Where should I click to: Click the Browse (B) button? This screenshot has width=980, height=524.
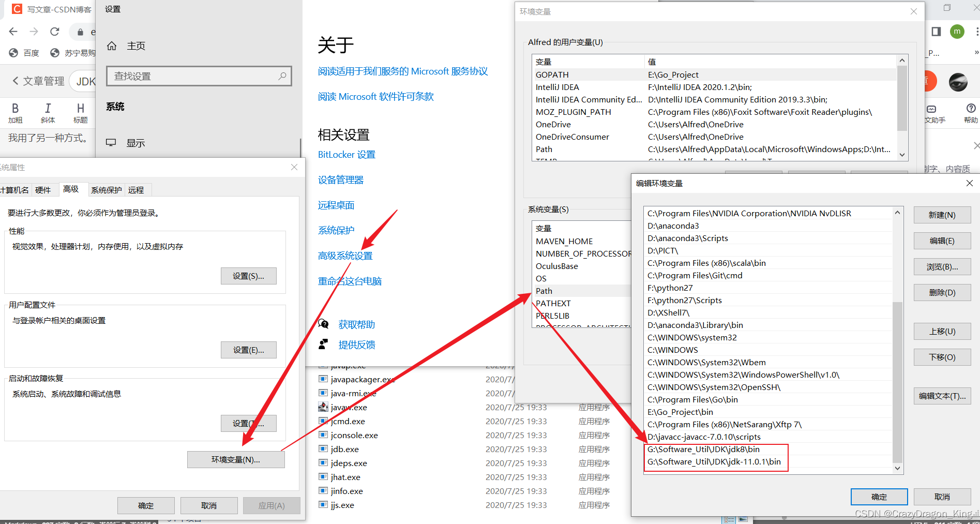point(942,266)
